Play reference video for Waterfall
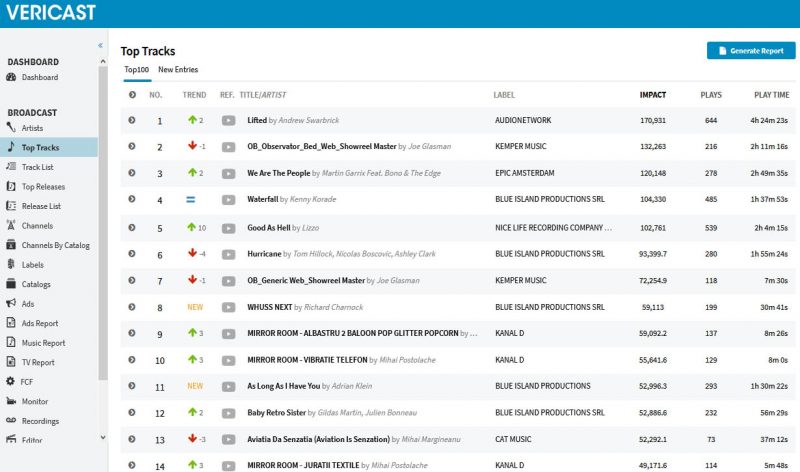The height and width of the screenshot is (472, 800). coord(229,200)
